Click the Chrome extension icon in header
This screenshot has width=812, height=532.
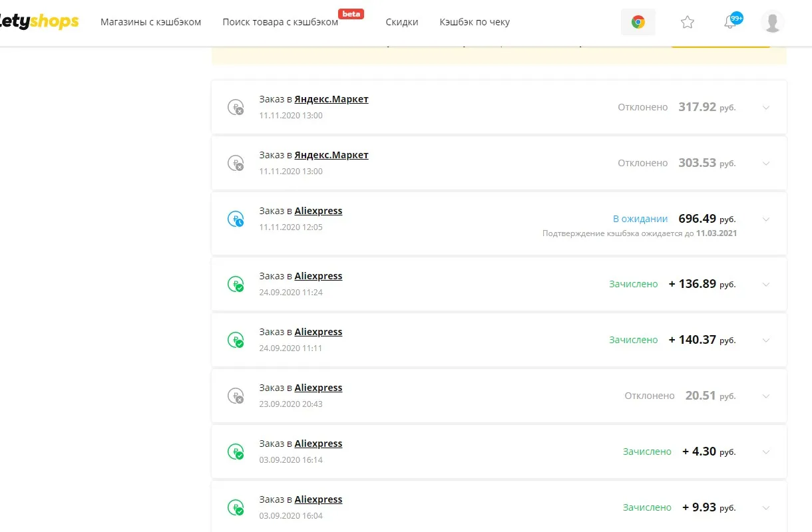[x=638, y=22]
